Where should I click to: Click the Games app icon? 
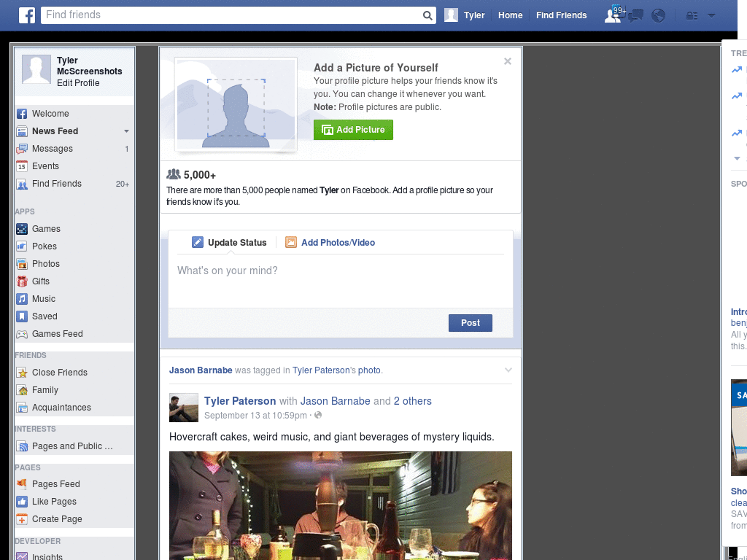[x=22, y=229]
